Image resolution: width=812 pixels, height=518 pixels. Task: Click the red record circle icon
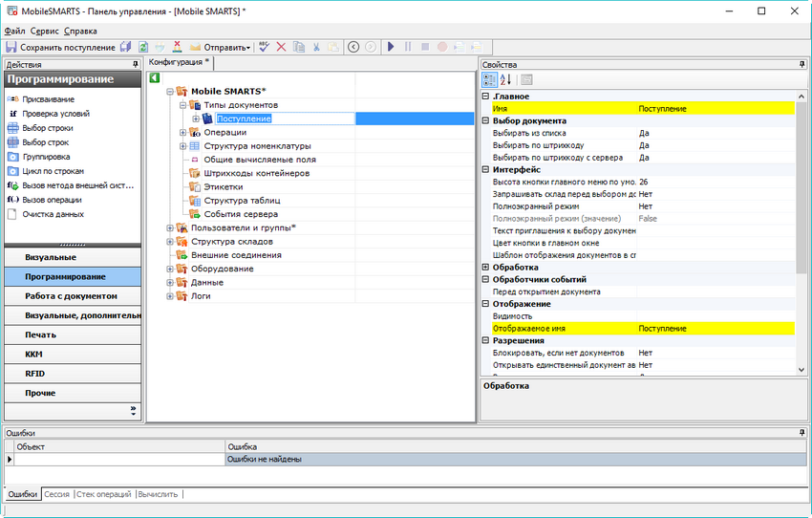coord(442,47)
